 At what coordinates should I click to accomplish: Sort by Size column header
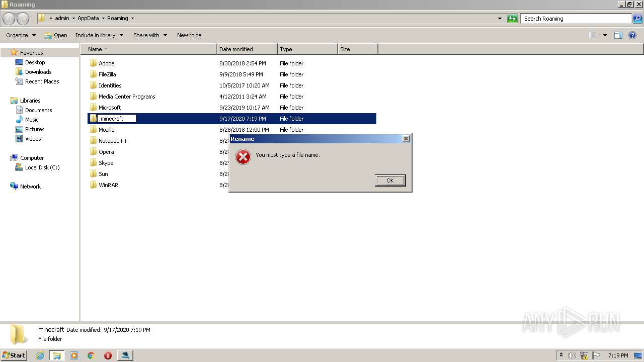[x=358, y=49]
